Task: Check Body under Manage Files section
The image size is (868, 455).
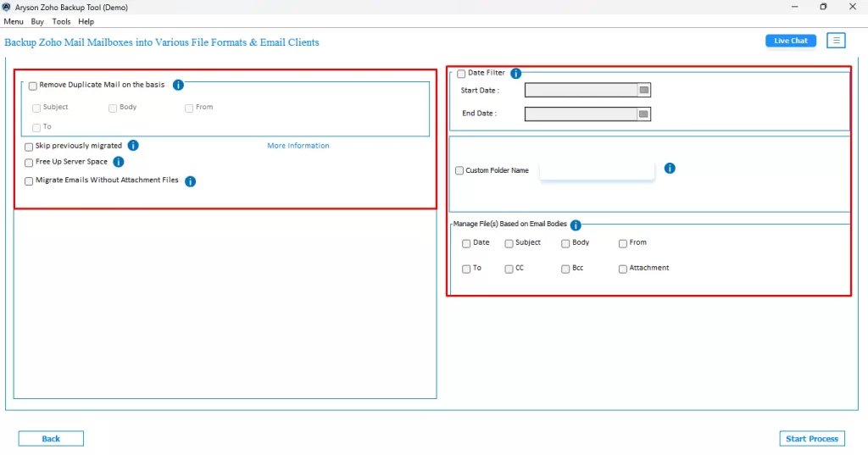Action: 565,243
